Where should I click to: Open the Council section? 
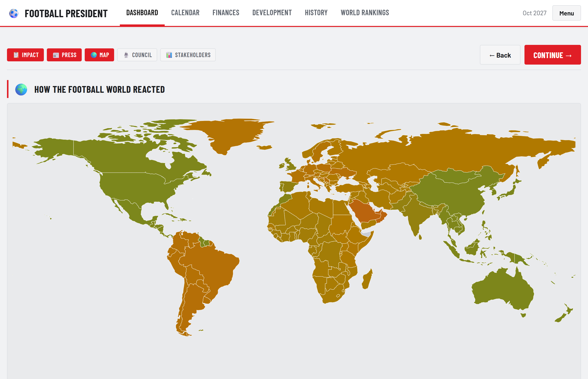[137, 55]
